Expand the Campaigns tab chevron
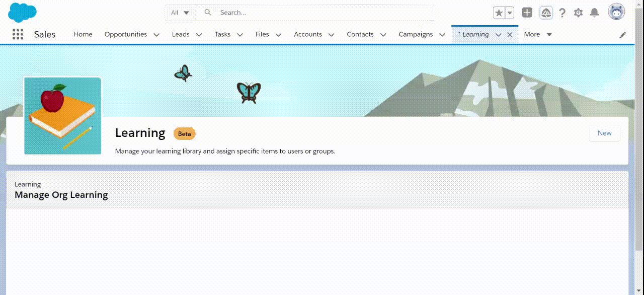Viewport: 644px width, 295px height. pos(442,35)
